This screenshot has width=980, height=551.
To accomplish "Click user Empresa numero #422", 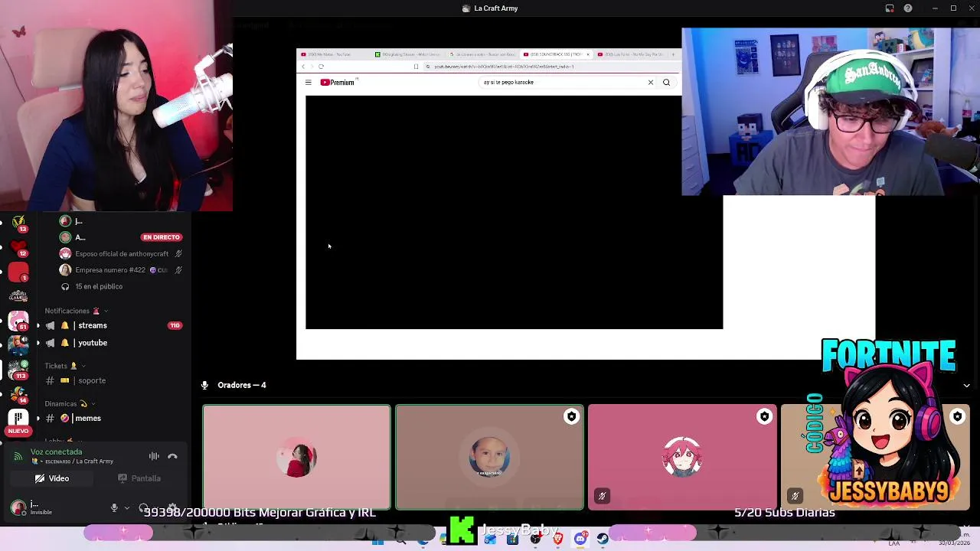I will click(122, 270).
